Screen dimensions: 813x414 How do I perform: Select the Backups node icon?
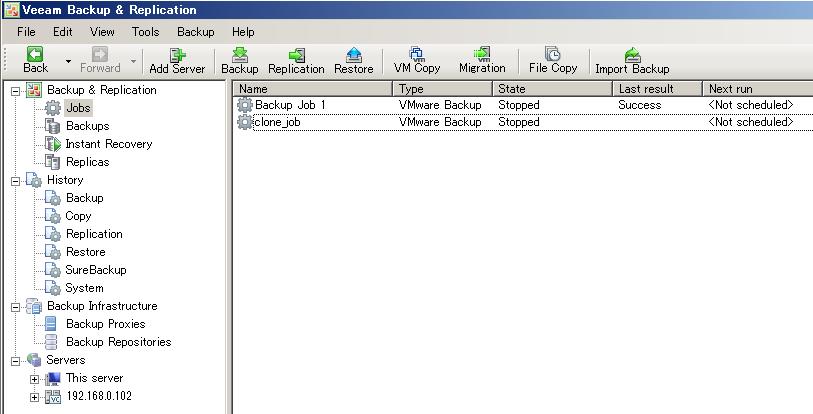coord(53,126)
